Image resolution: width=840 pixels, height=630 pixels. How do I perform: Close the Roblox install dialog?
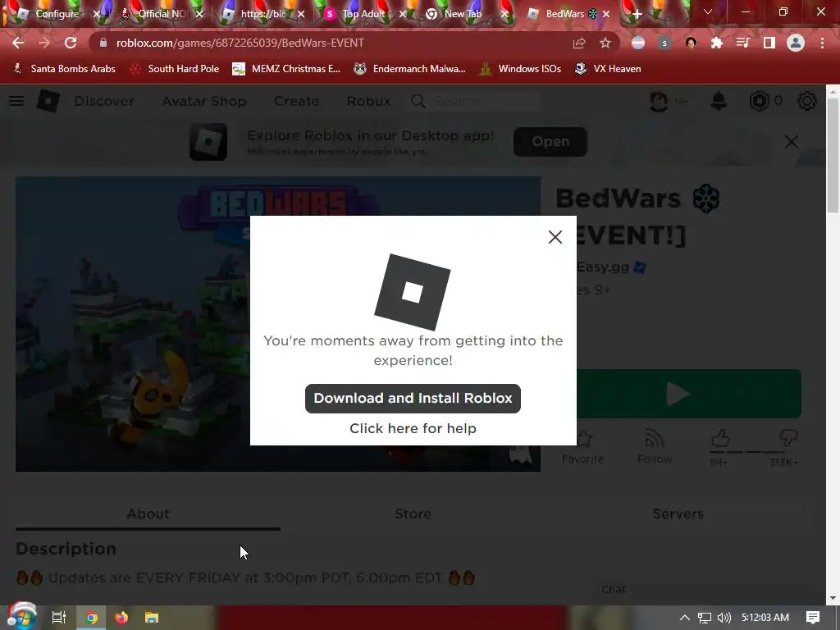tap(555, 237)
